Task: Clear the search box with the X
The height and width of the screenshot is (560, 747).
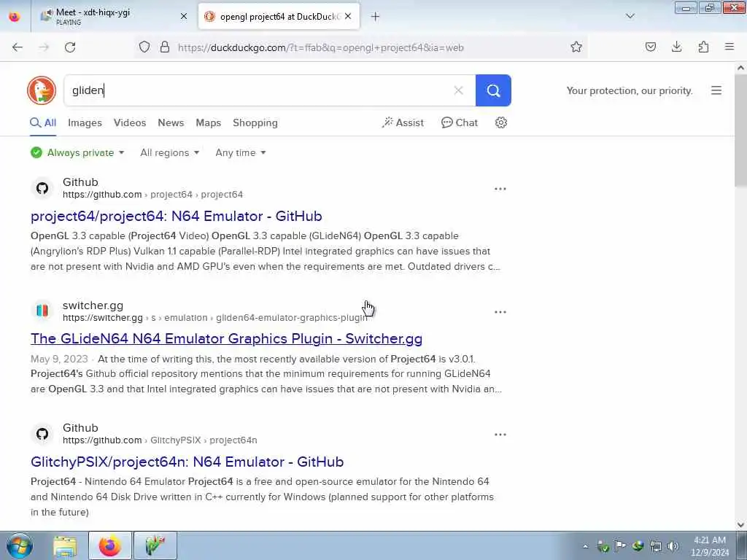Action: (x=458, y=90)
